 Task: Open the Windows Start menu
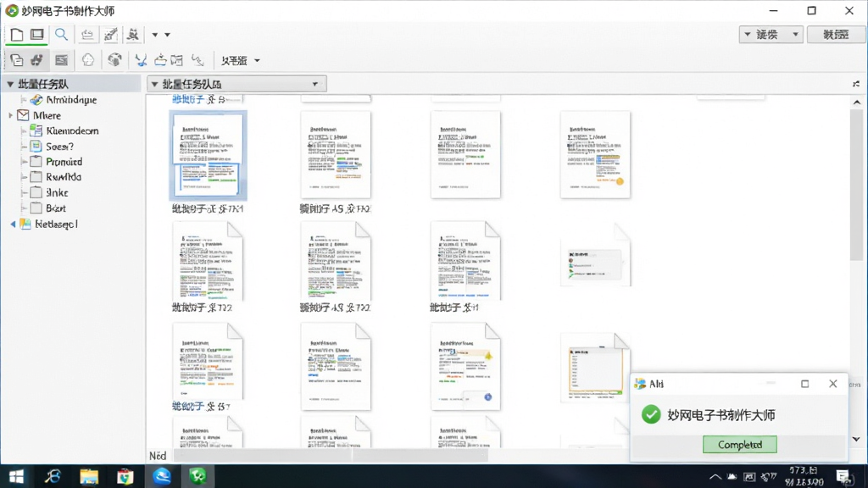17,476
